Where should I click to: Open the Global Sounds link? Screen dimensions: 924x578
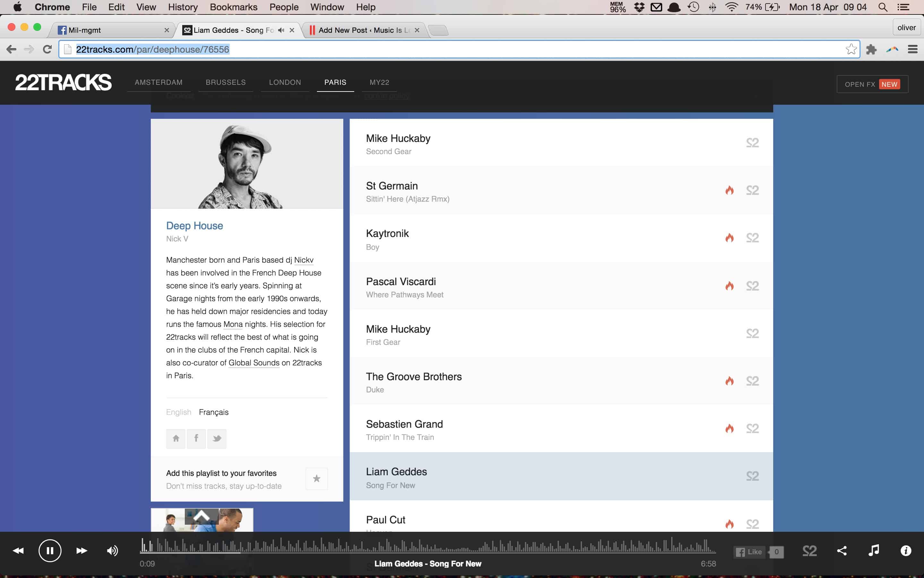point(254,363)
